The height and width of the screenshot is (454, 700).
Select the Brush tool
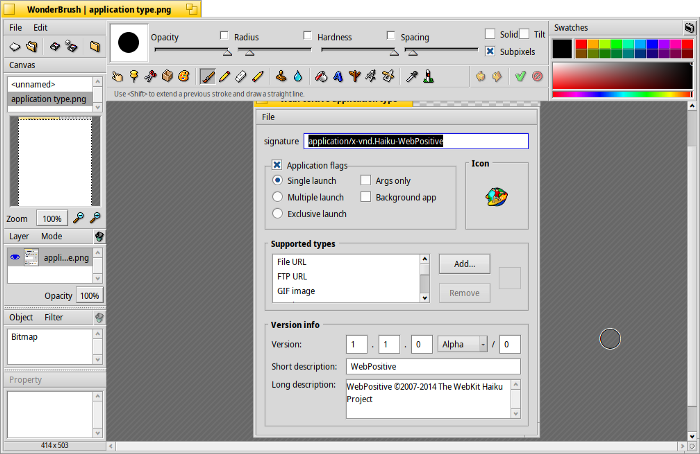[x=208, y=77]
